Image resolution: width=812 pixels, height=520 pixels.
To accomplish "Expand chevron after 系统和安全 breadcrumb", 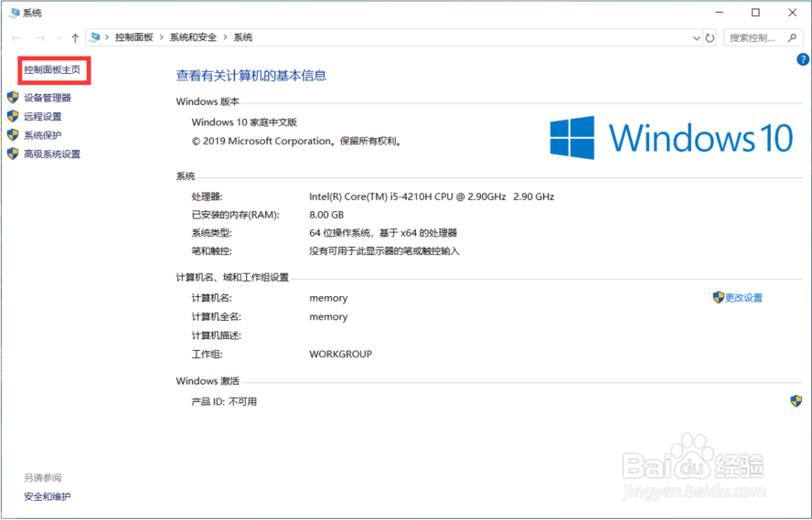I will click(x=225, y=37).
